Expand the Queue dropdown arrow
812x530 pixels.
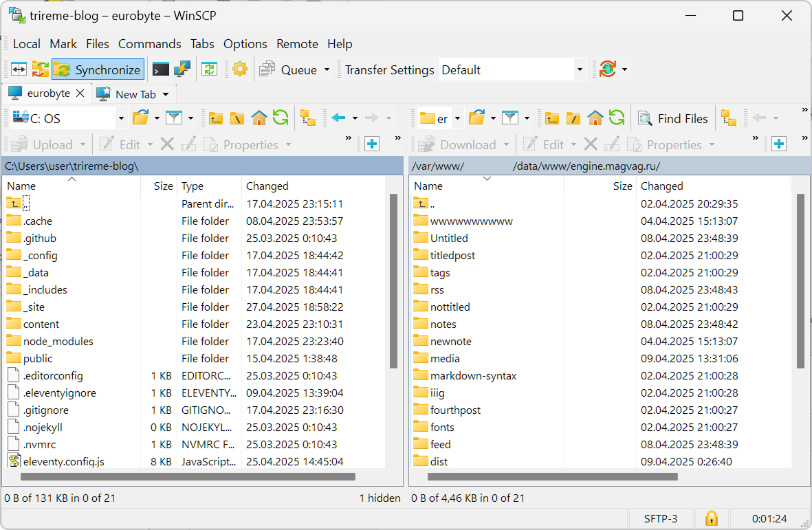point(327,69)
